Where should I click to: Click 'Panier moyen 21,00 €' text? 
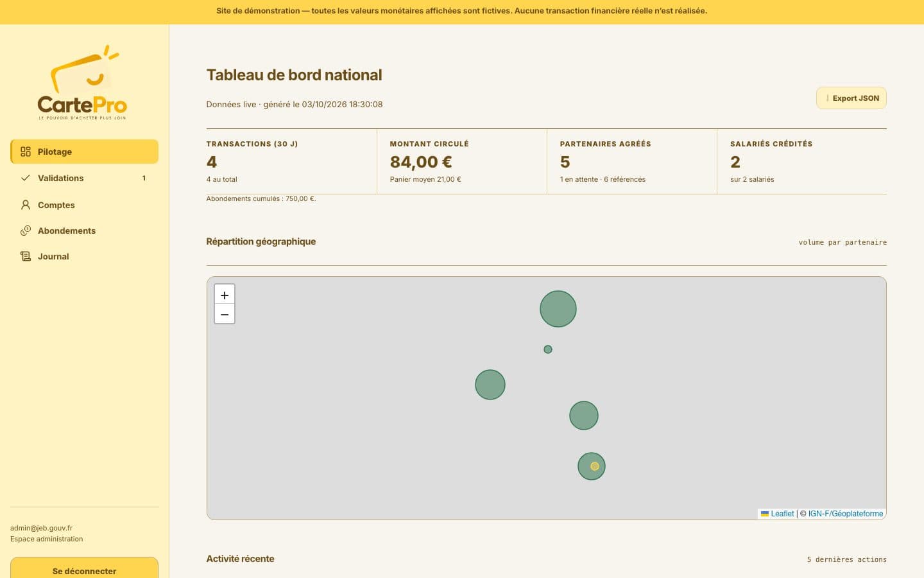coord(425,179)
